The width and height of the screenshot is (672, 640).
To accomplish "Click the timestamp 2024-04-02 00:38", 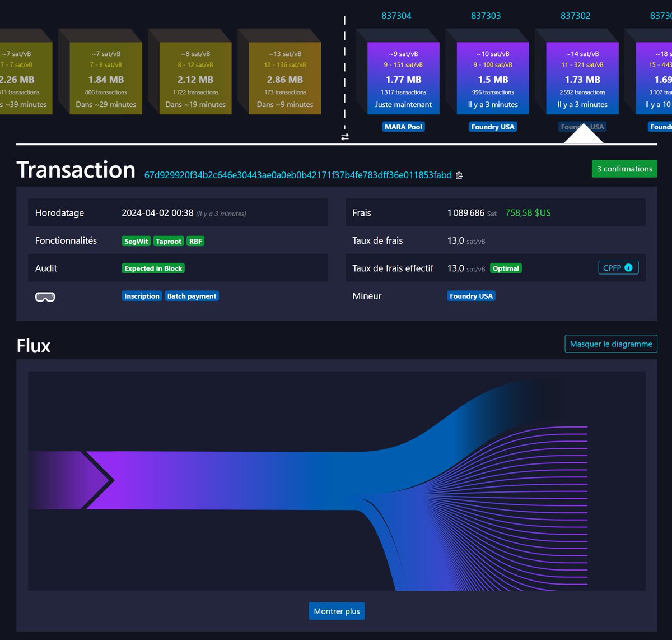I will pos(157,213).
